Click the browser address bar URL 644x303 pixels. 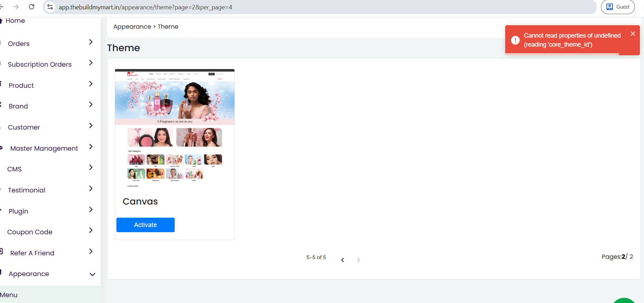[x=145, y=7]
